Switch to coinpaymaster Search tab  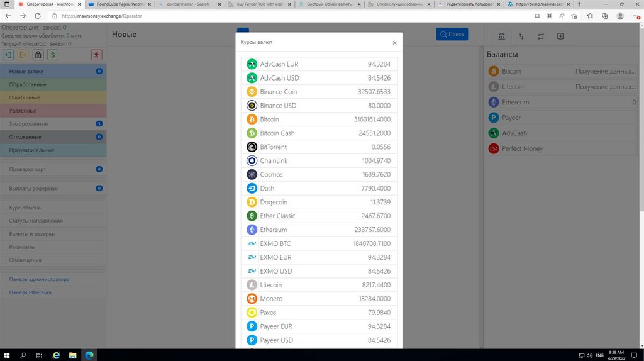[189, 4]
